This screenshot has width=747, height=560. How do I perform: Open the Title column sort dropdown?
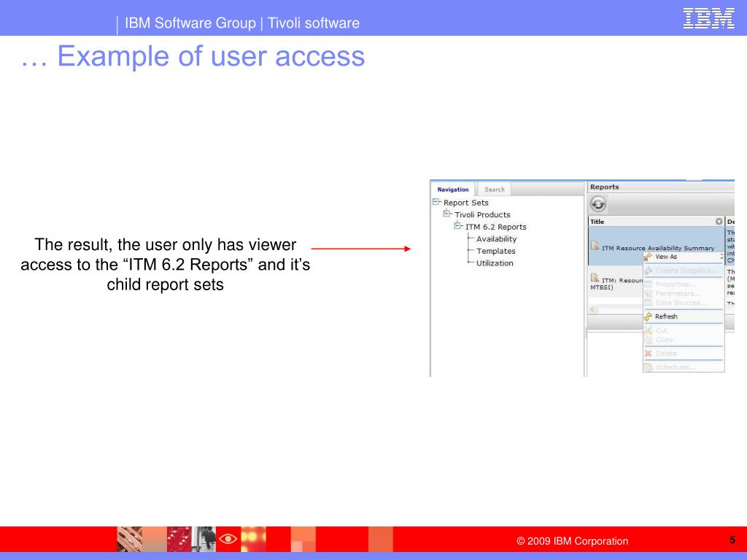pyautogui.click(x=719, y=222)
